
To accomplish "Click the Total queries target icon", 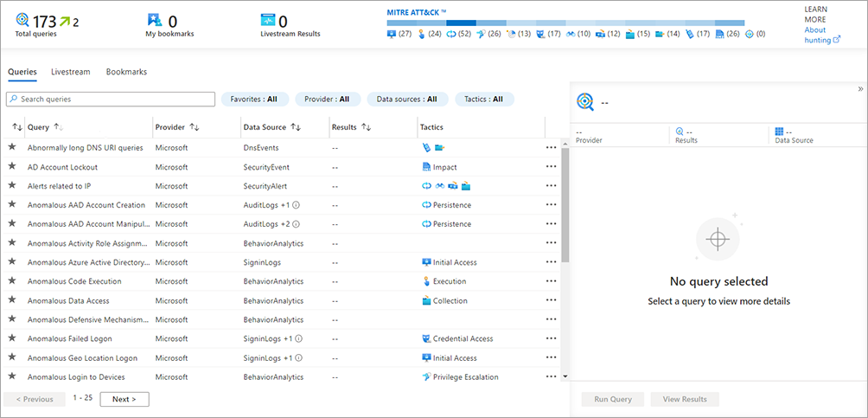I will point(23,21).
